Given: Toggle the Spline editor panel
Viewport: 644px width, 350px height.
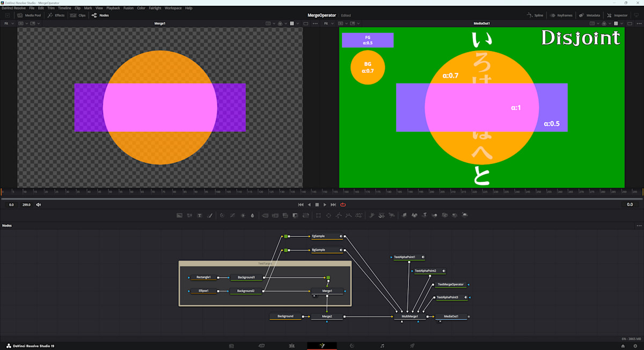Looking at the screenshot, I should 535,15.
